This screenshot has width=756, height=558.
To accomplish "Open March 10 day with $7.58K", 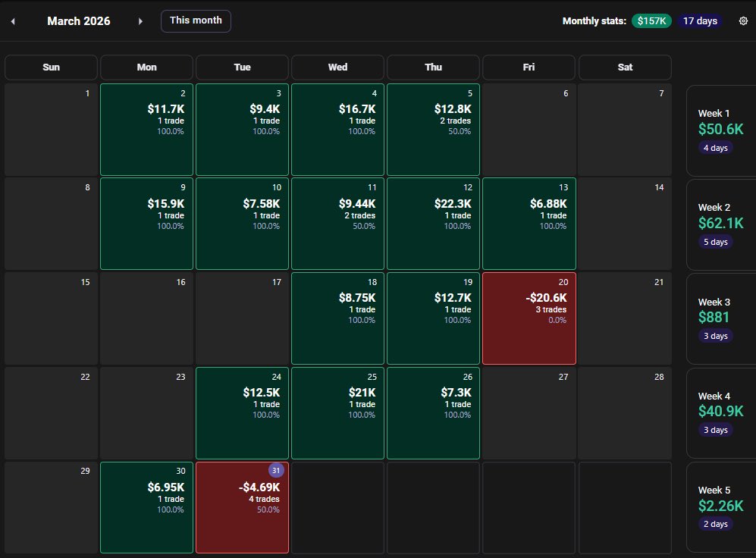I will click(x=242, y=224).
